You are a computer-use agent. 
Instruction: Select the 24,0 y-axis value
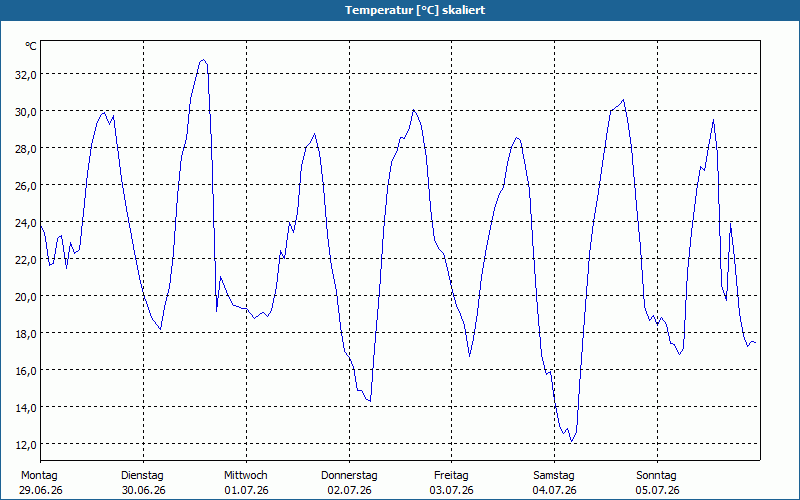click(x=26, y=222)
